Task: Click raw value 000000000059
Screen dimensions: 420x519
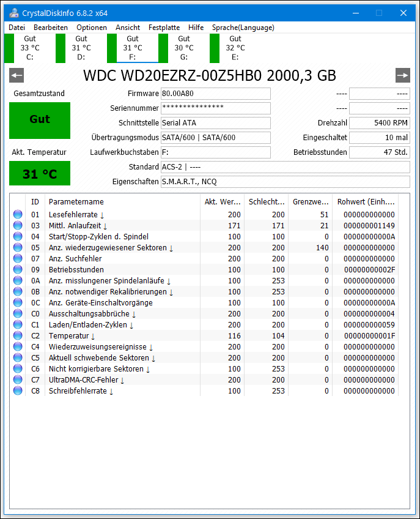Action: (369, 325)
